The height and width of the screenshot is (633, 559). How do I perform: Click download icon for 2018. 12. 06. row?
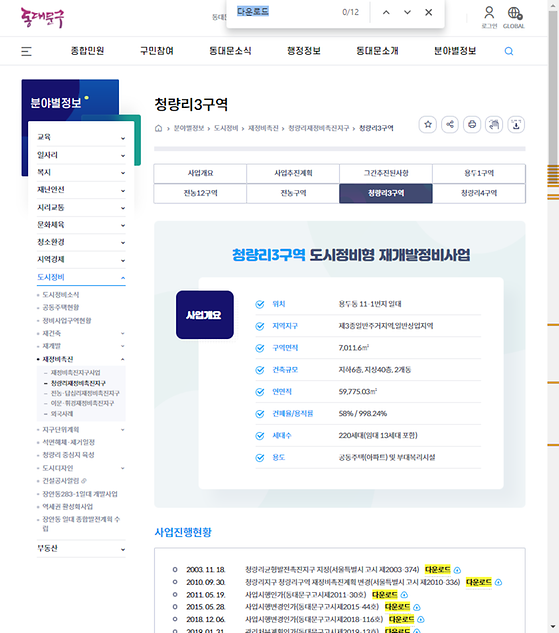(421, 619)
